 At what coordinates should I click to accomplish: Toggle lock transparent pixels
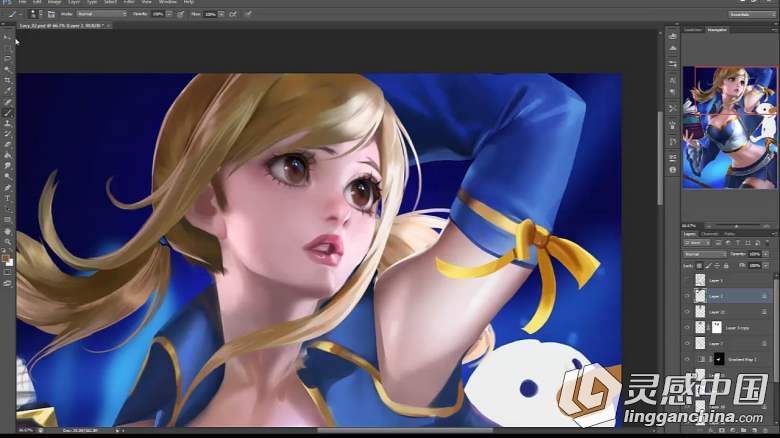pyautogui.click(x=699, y=266)
